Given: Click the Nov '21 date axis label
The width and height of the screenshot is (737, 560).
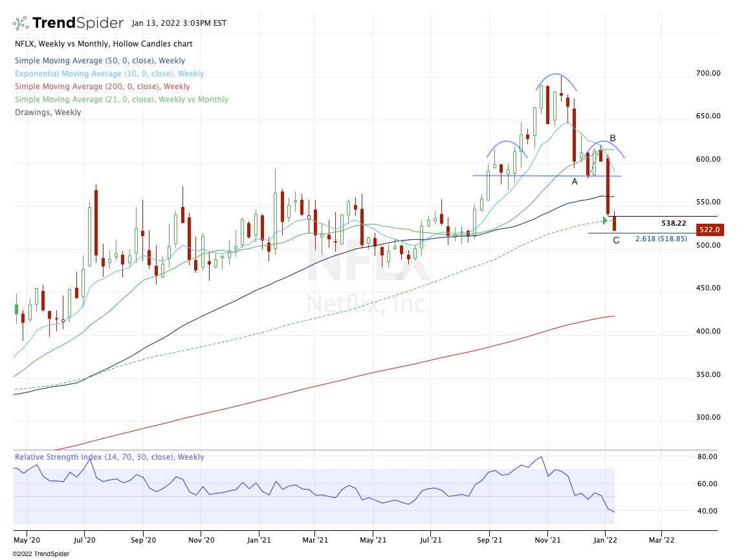Looking at the screenshot, I should click(x=547, y=540).
